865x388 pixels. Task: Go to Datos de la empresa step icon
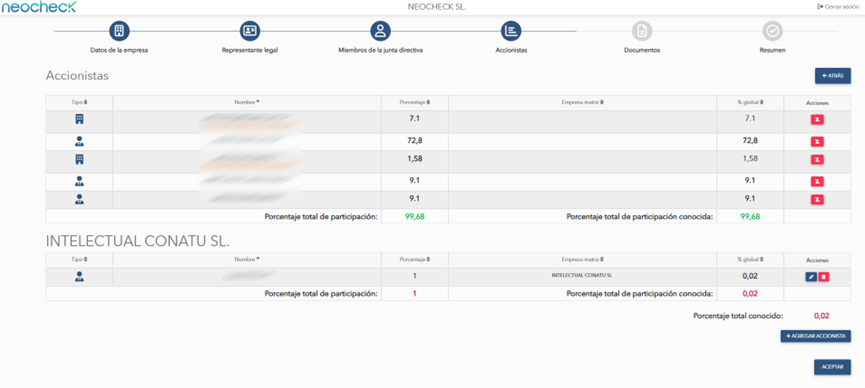tap(119, 31)
